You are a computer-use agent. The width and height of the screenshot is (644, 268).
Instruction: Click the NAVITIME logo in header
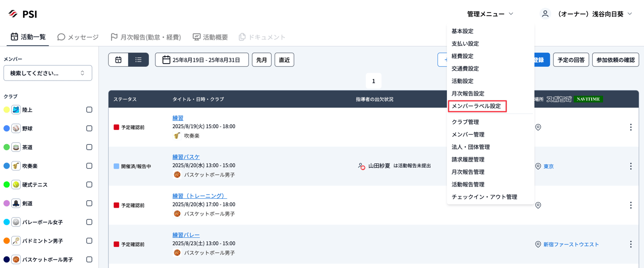click(x=588, y=99)
